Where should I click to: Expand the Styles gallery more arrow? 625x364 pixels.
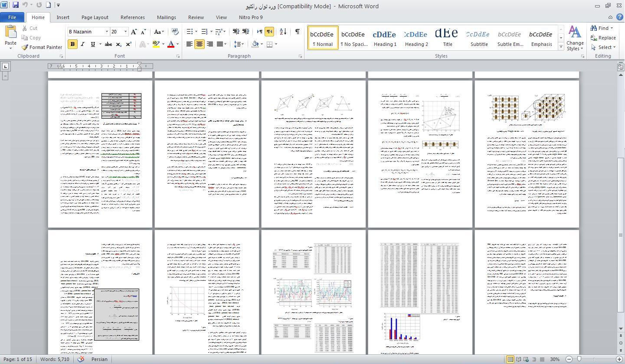[560, 46]
